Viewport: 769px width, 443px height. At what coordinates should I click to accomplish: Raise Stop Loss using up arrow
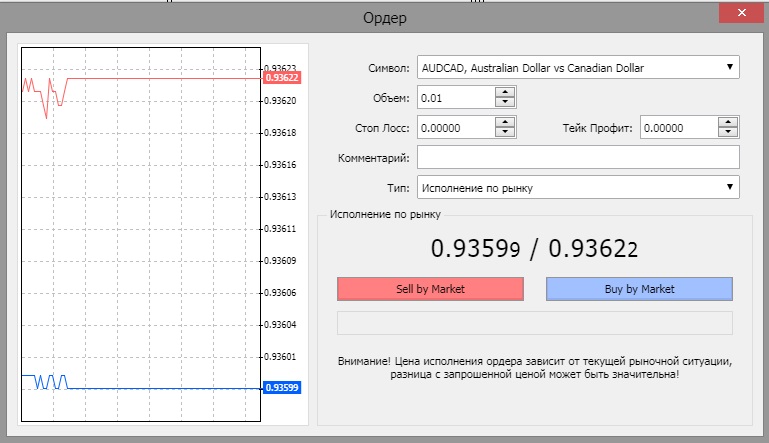505,123
